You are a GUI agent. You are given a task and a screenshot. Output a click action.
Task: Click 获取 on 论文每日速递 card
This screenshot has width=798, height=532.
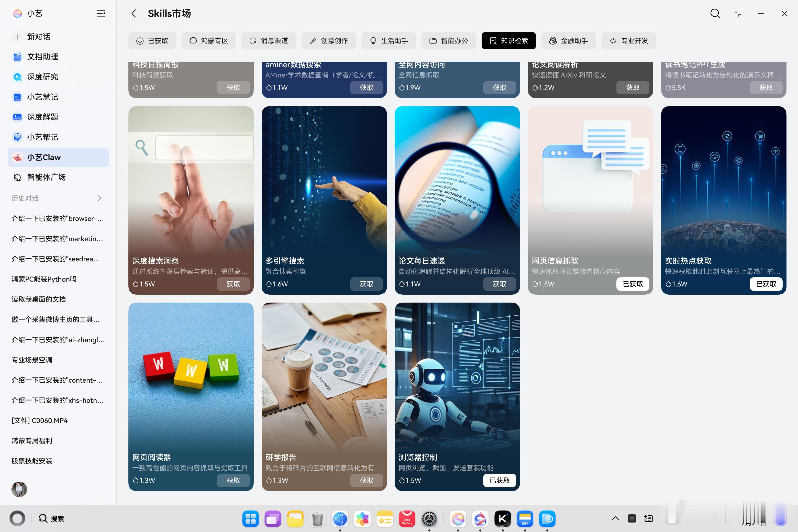pos(500,284)
